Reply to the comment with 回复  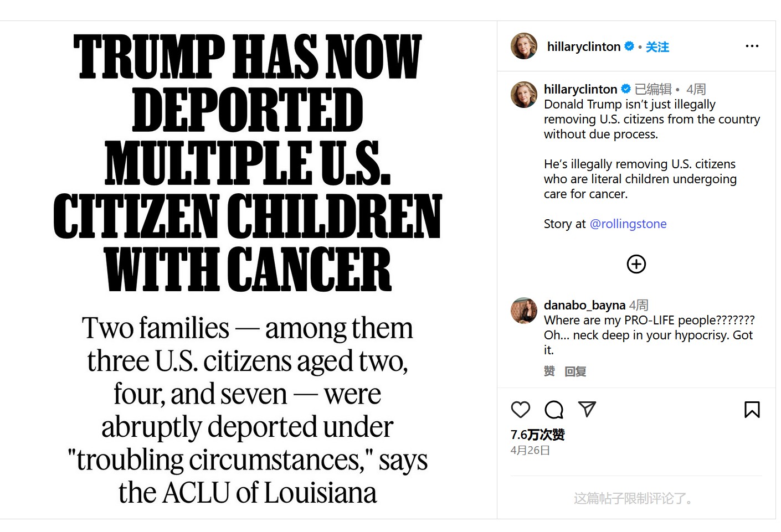pos(575,371)
